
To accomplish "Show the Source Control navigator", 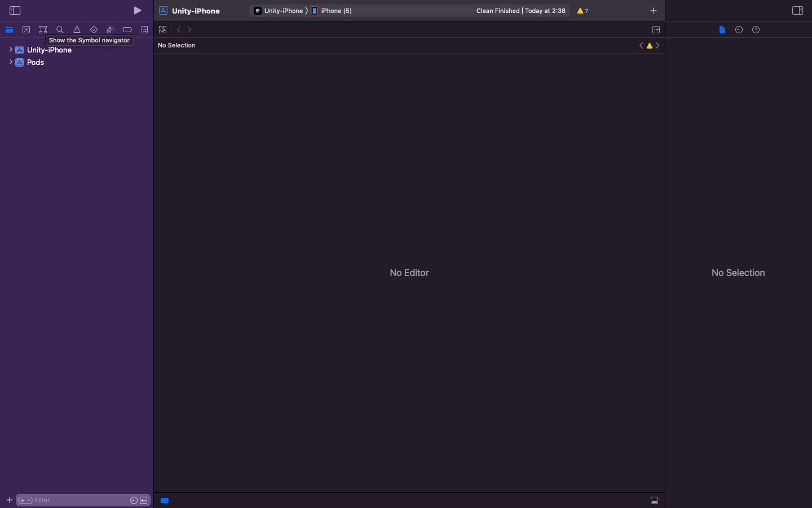I will [x=26, y=30].
